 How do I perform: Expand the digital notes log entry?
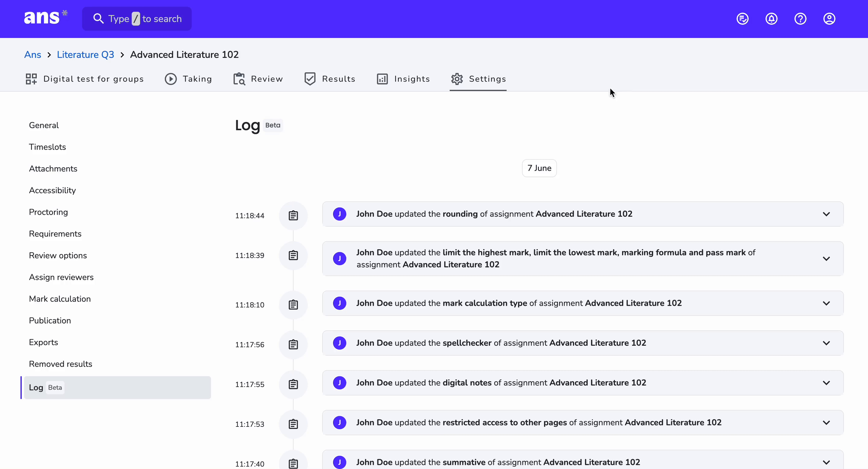[826, 383]
